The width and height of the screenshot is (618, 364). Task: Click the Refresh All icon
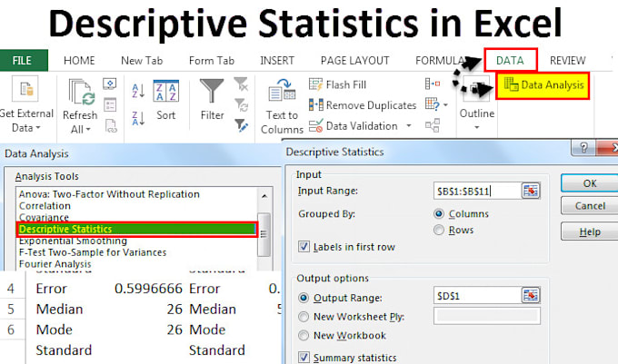(x=82, y=92)
